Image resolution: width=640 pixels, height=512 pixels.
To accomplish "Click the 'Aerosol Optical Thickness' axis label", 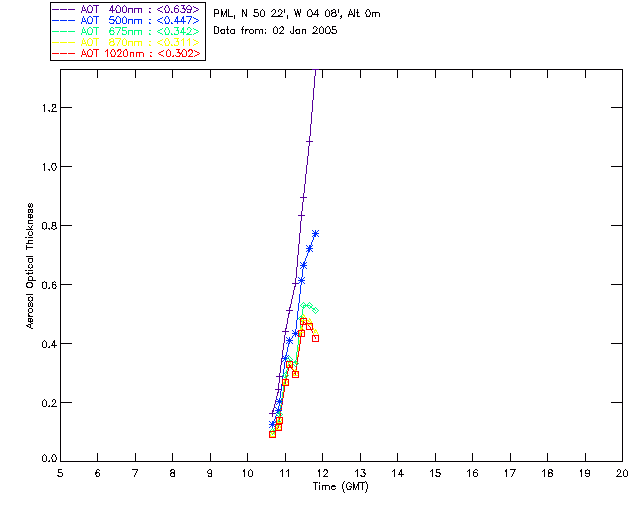I will click(30, 266).
